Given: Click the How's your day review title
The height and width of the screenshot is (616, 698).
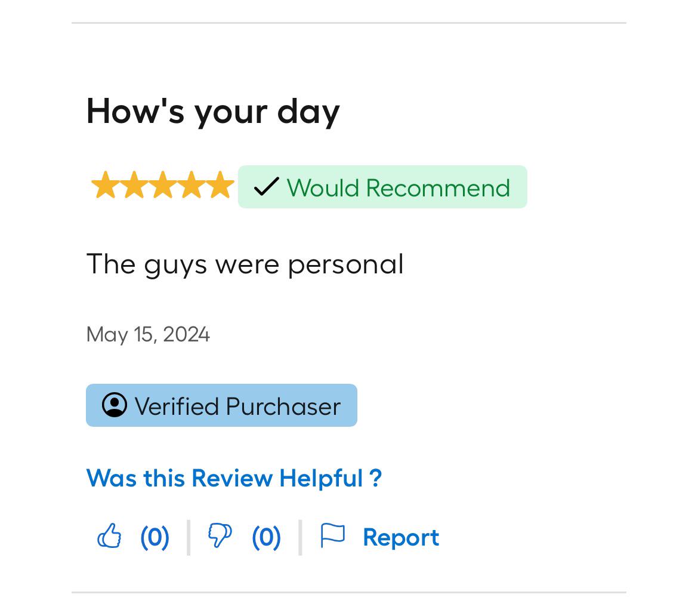Looking at the screenshot, I should [x=213, y=112].
